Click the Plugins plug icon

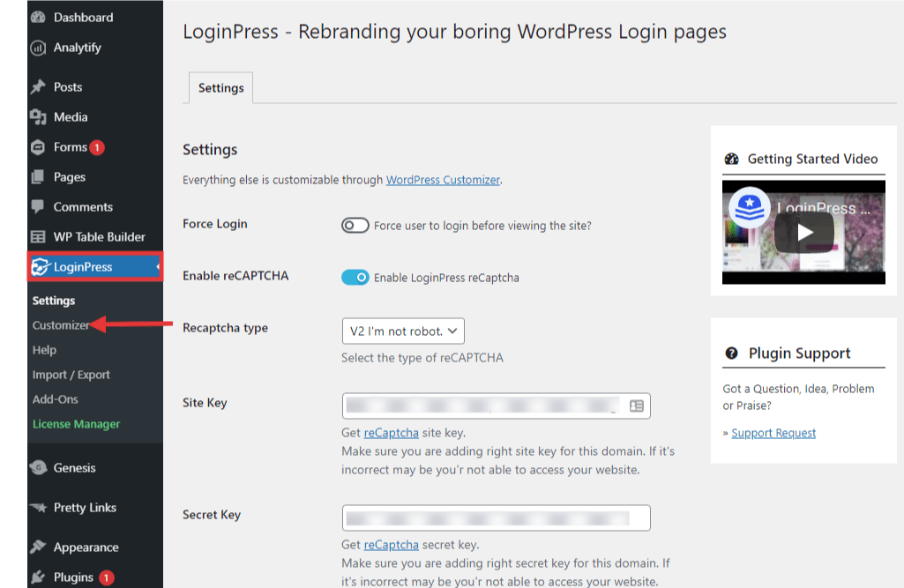(38, 577)
